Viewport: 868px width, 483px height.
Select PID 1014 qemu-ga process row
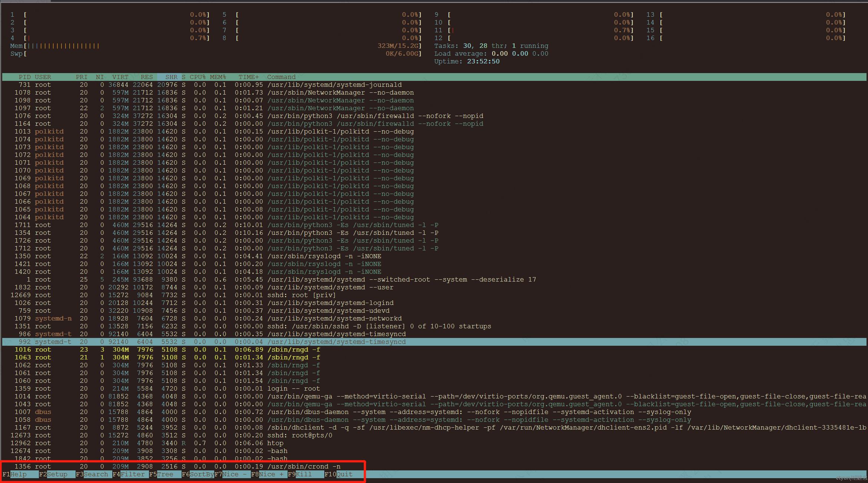[434, 397]
